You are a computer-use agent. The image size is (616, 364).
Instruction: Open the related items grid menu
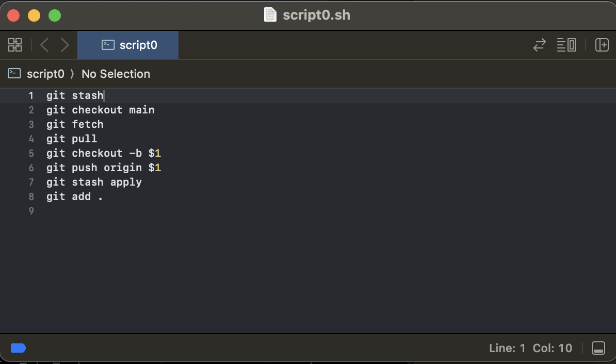(15, 45)
